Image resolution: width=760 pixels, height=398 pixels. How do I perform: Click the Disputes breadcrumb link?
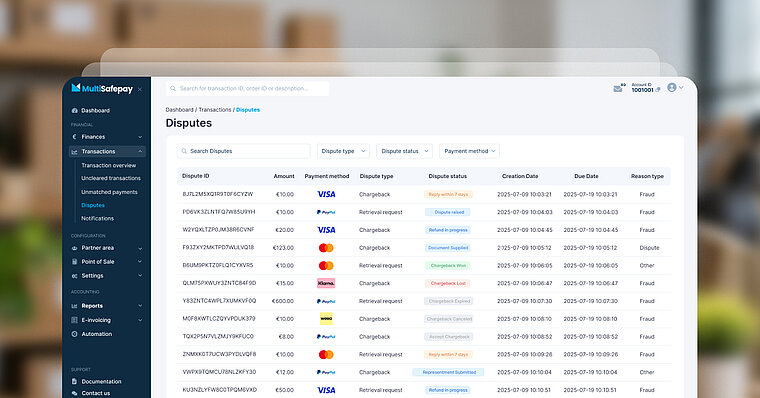click(248, 110)
